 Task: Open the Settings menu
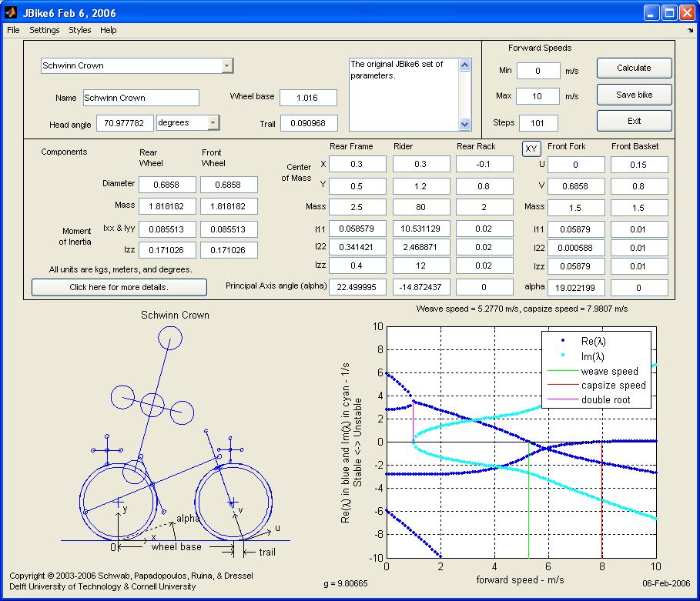point(45,30)
